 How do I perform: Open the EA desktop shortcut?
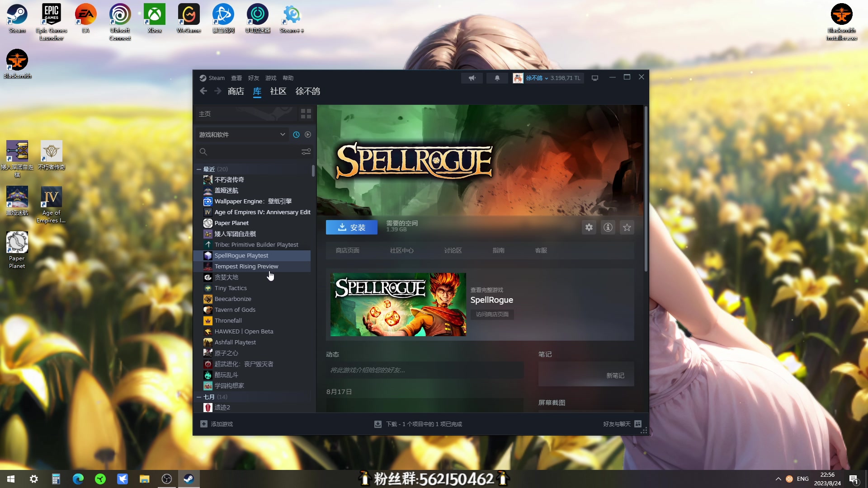pyautogui.click(x=86, y=18)
